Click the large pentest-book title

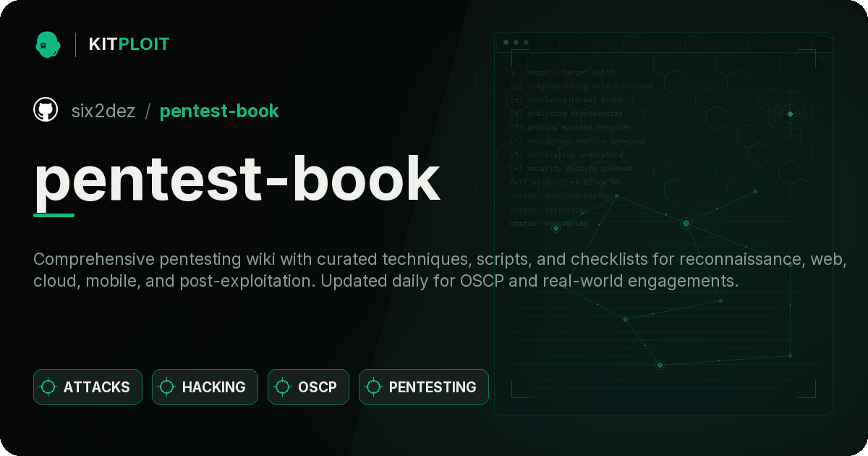pyautogui.click(x=237, y=178)
